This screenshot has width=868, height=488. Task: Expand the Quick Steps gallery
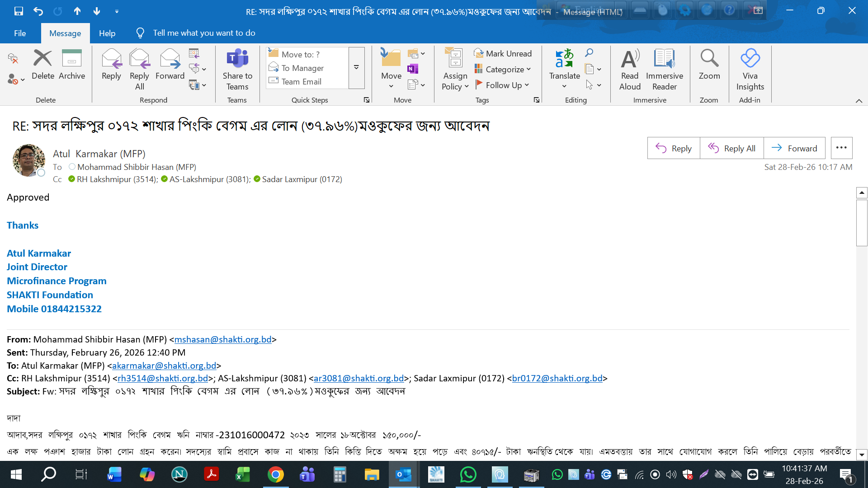(x=356, y=67)
